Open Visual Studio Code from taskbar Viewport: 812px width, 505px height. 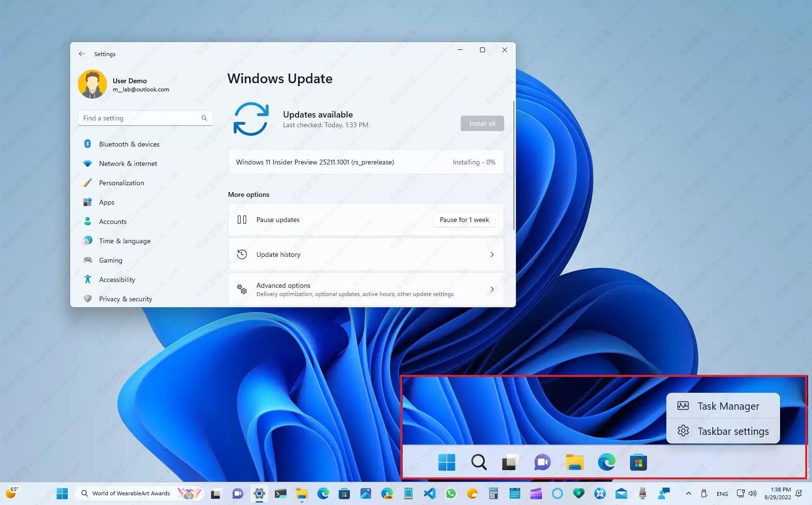pyautogui.click(x=430, y=493)
